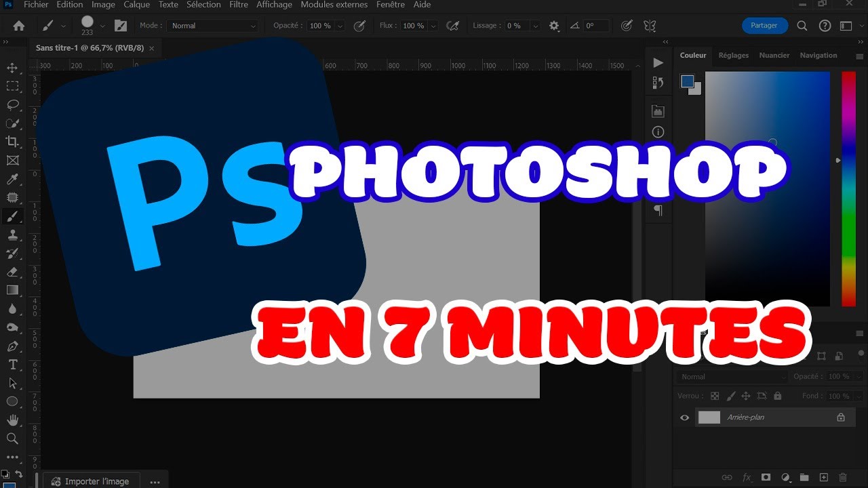This screenshot has width=868, height=488.
Task: Open the Help question mark icon
Action: [x=825, y=26]
